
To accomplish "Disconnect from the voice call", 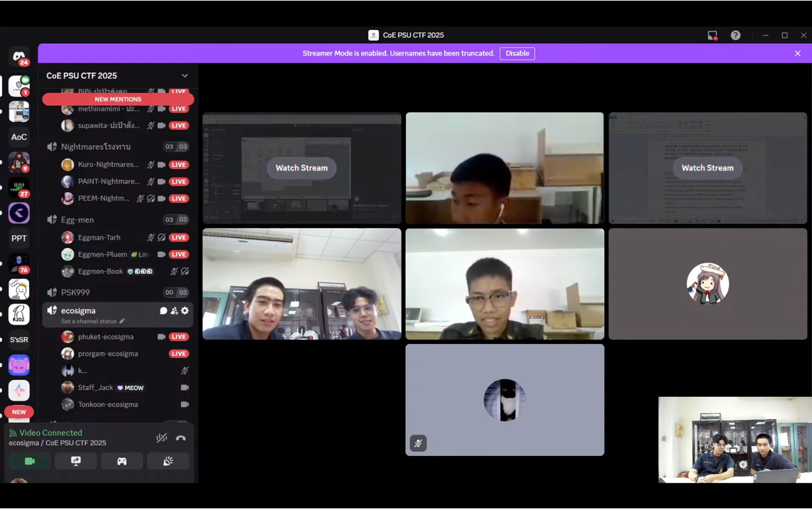I will click(180, 438).
